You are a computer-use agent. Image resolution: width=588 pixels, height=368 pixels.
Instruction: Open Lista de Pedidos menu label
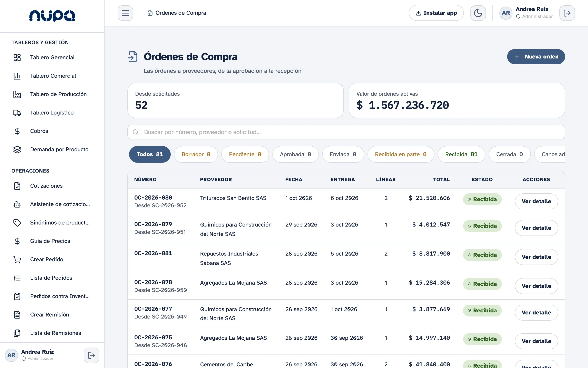51,278
